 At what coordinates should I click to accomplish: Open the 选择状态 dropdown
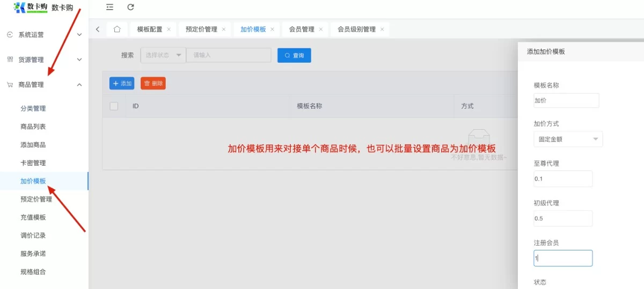click(163, 55)
